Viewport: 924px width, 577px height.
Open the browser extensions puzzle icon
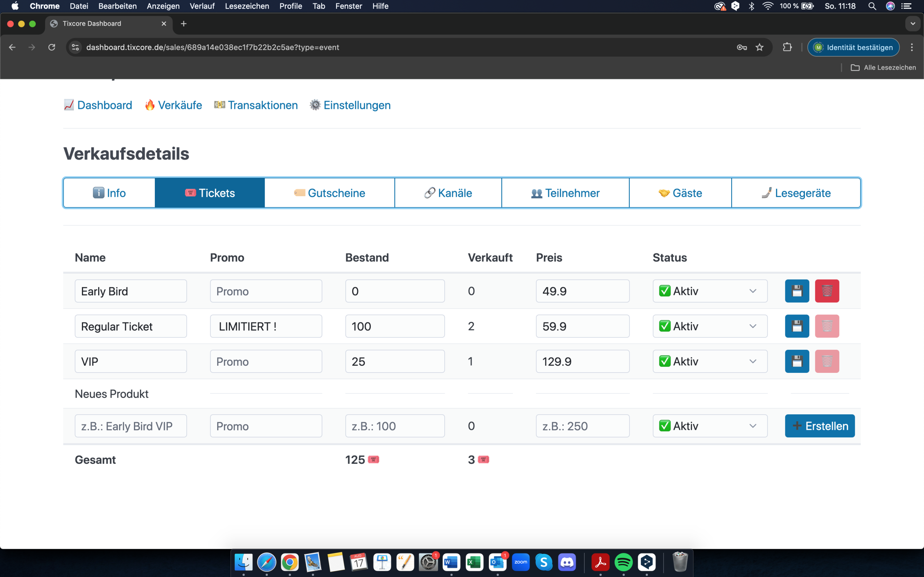pos(787,47)
